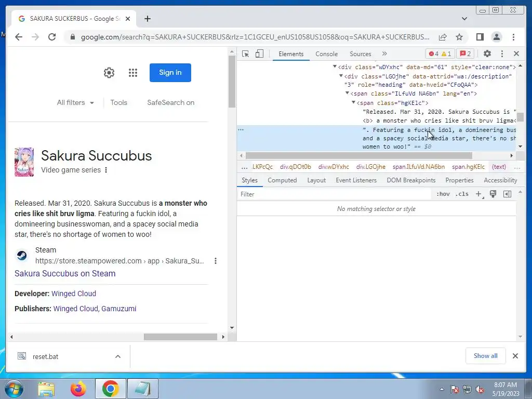Click the Steam site favicon

point(22,255)
